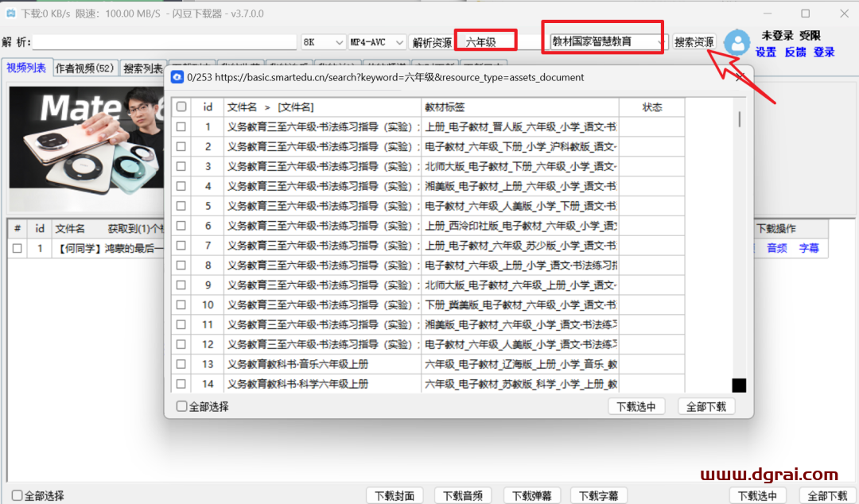Click the vertical scrollbar in results dialog
Image resolution: width=859 pixels, height=504 pixels.
click(740, 119)
